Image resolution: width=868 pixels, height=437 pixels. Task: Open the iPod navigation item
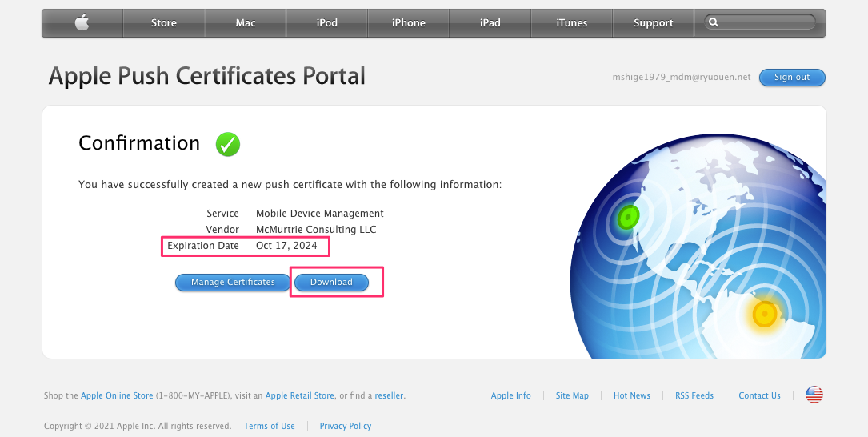[327, 22]
